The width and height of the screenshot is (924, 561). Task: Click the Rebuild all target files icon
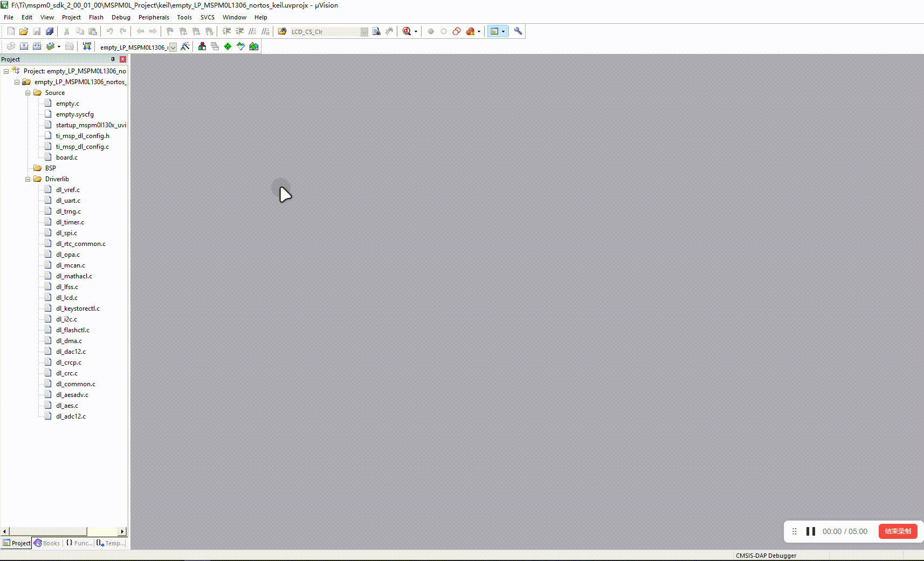coord(37,46)
